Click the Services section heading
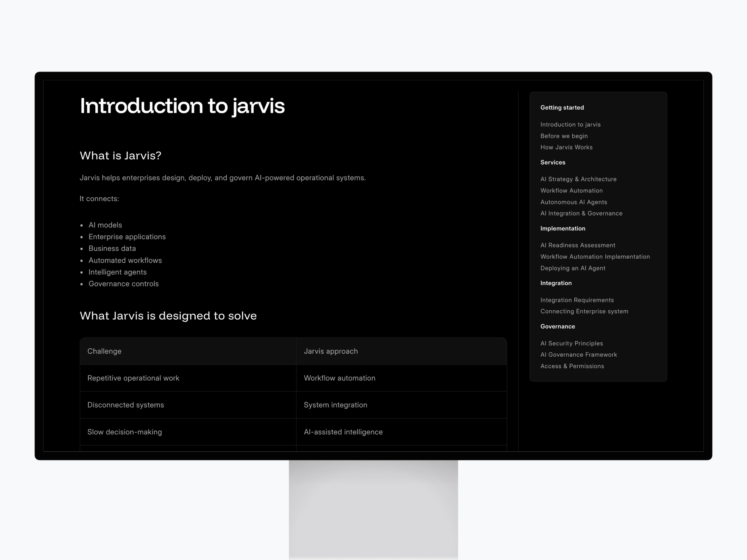This screenshot has width=747, height=560. (x=553, y=163)
